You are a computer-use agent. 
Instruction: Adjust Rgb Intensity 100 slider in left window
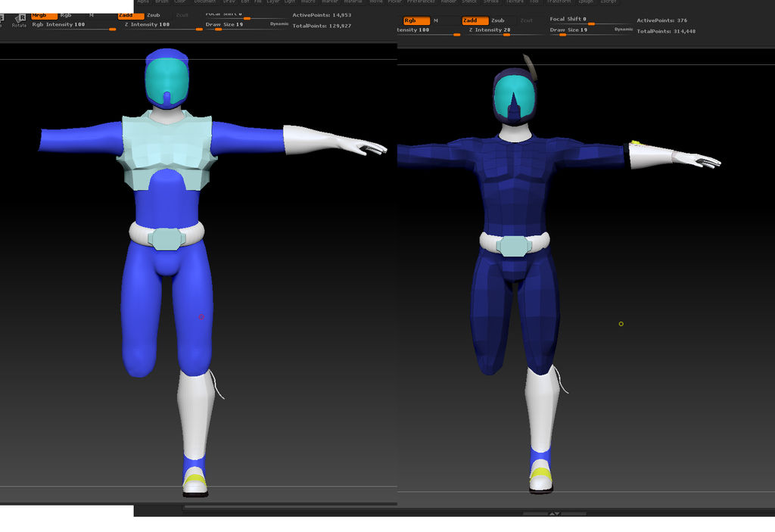(73, 25)
